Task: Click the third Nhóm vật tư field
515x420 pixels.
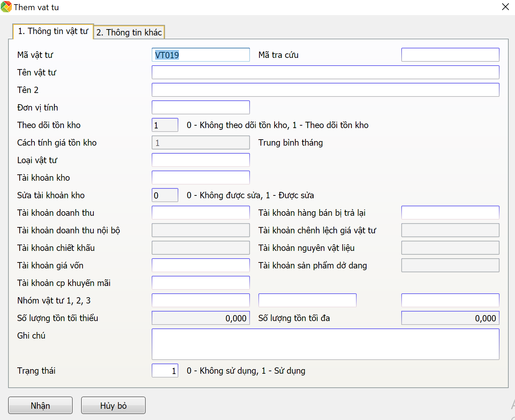Action: point(450,300)
